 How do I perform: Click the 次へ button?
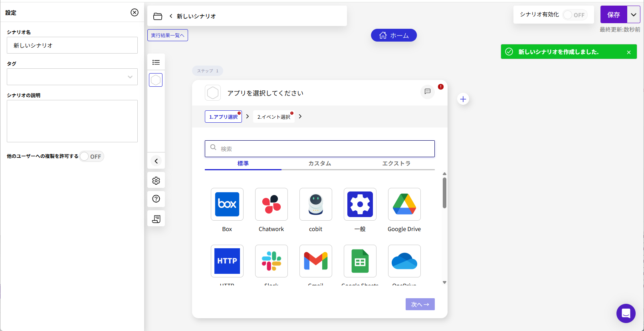(420, 304)
